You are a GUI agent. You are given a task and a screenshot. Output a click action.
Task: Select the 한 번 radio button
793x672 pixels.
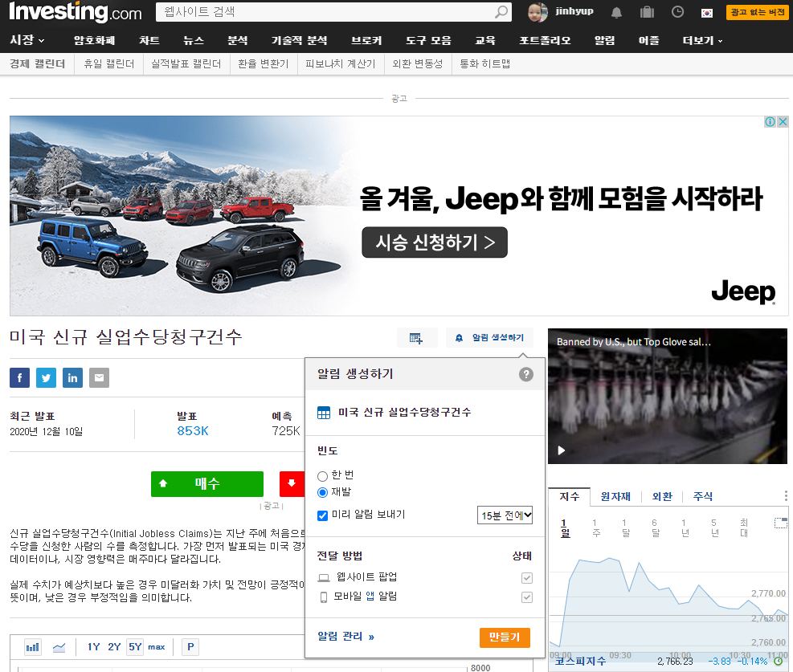click(x=322, y=476)
